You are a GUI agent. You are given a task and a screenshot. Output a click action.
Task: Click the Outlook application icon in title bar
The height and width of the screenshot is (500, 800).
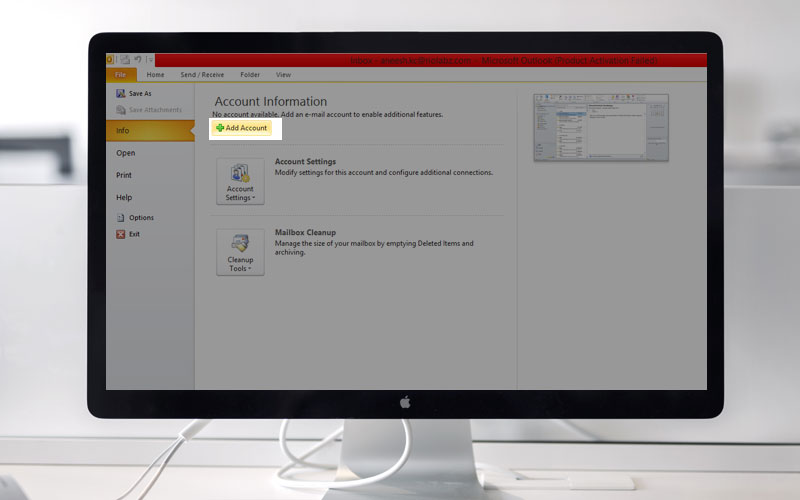tap(110, 60)
